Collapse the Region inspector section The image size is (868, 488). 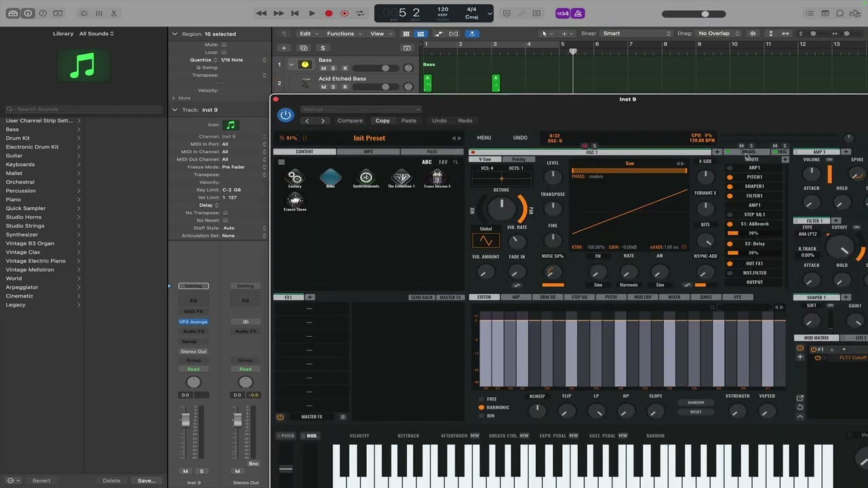point(174,34)
